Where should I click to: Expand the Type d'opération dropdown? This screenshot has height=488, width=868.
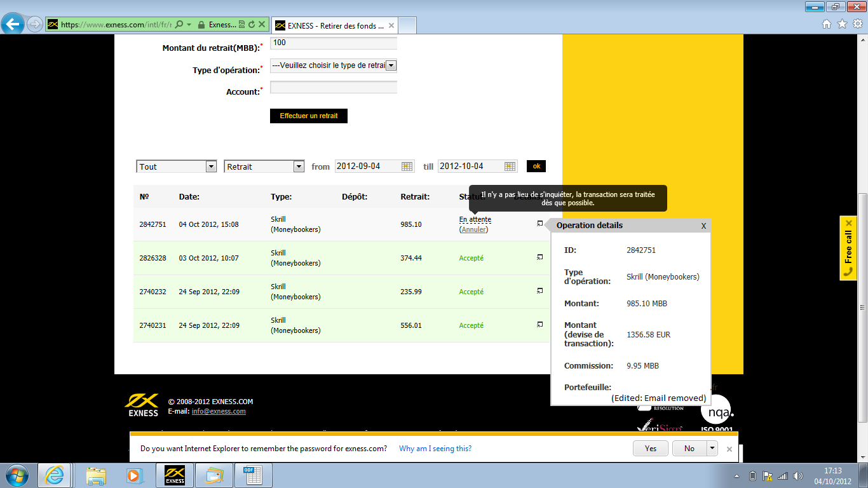point(391,65)
